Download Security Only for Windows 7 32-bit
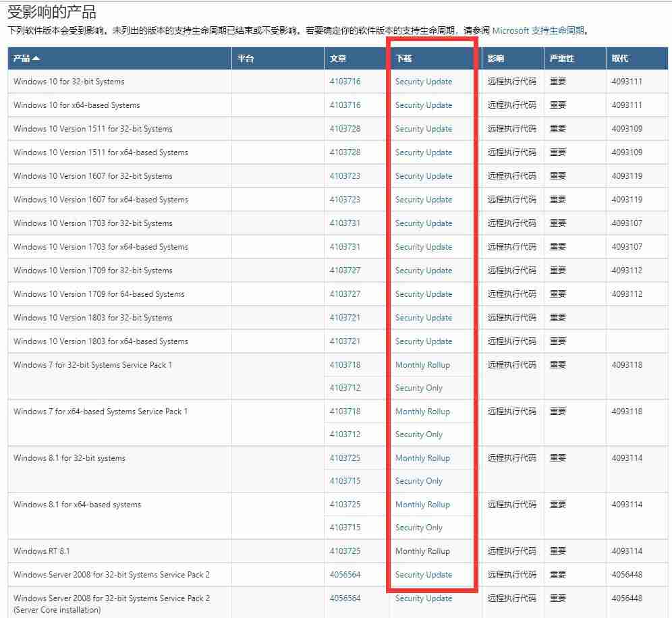Viewport: 672px width, 618px height. click(419, 387)
